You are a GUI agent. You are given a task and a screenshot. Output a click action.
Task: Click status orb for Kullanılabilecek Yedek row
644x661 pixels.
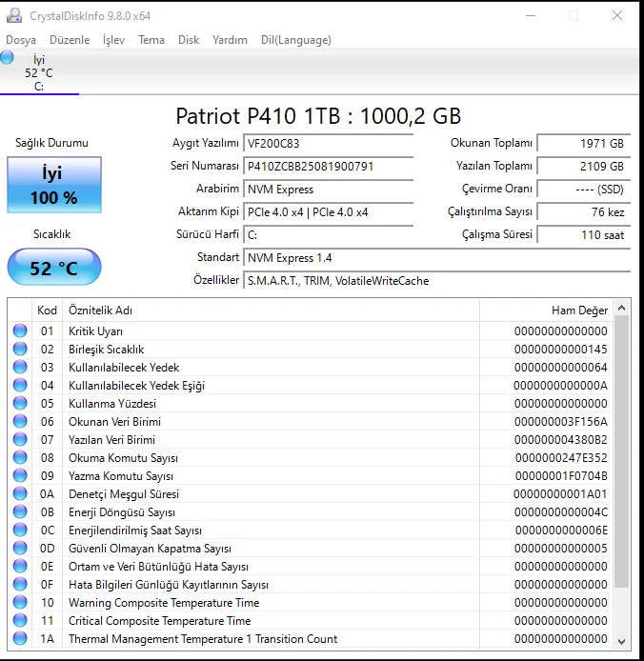click(x=20, y=368)
